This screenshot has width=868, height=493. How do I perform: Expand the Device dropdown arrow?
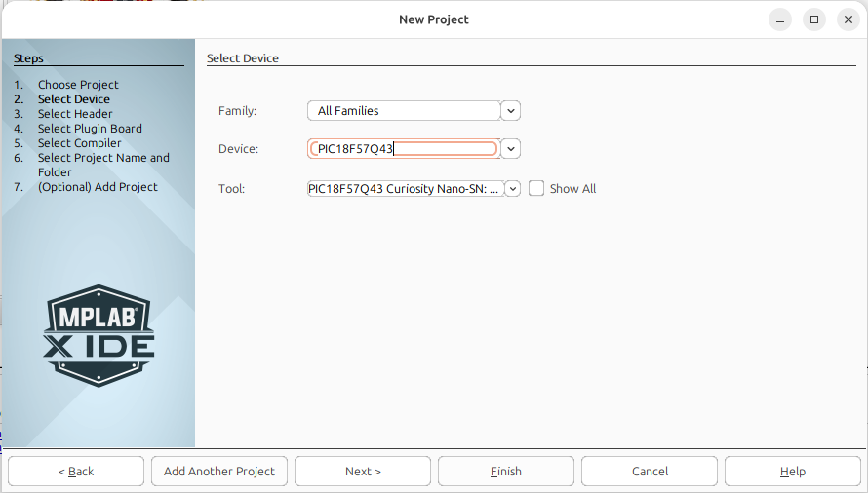(510, 149)
